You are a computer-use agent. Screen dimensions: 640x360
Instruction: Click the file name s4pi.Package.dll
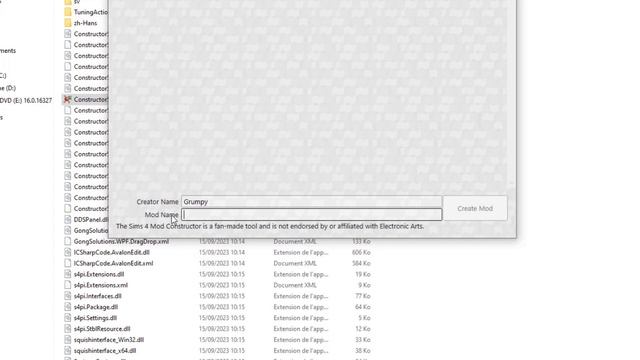tap(96, 307)
